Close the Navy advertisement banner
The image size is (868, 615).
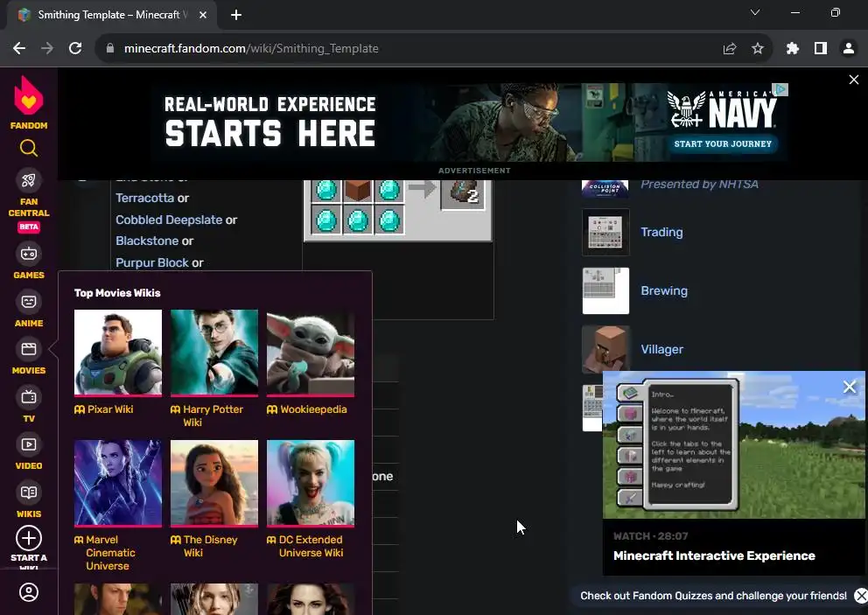[x=854, y=80]
